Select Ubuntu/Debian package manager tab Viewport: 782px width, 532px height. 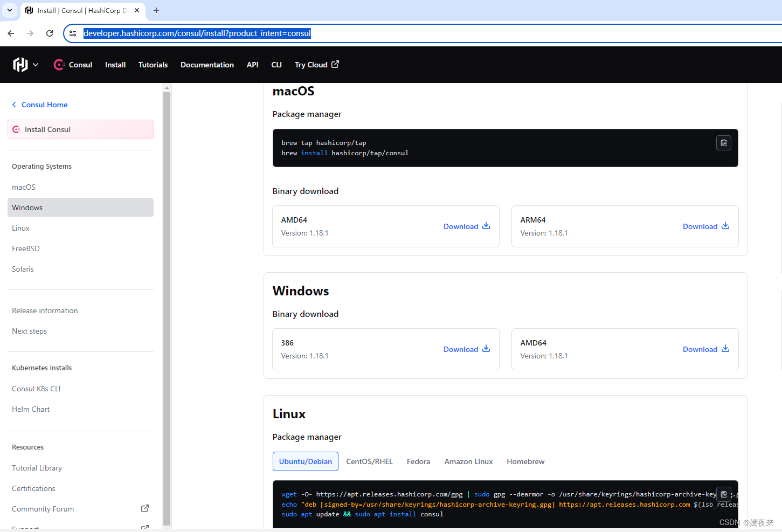point(306,461)
